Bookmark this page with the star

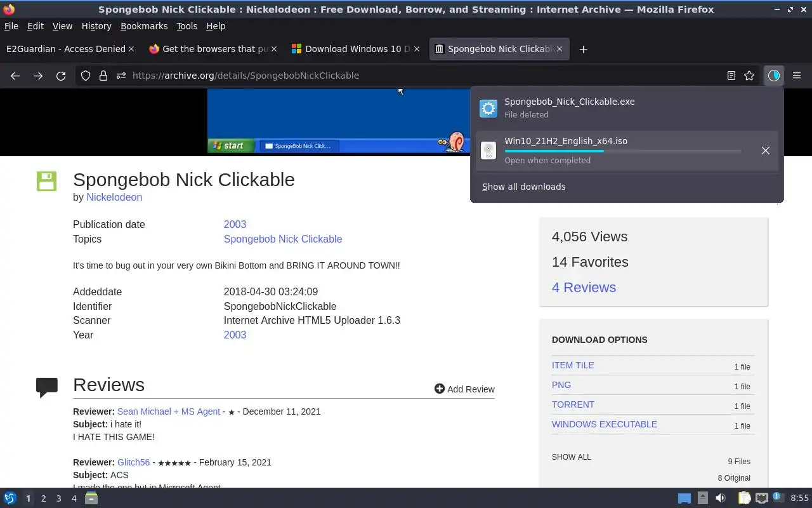point(749,76)
